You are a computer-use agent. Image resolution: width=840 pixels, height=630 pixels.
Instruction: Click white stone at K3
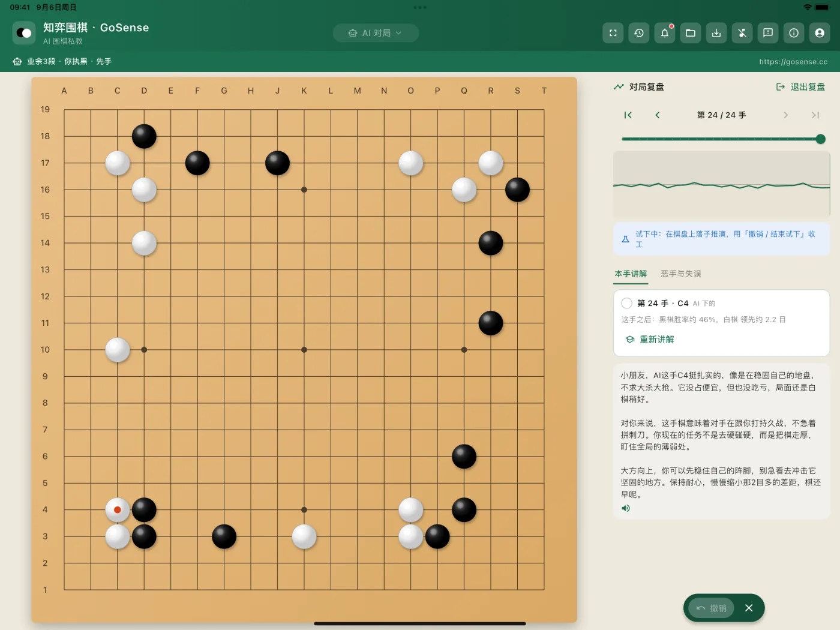point(304,536)
